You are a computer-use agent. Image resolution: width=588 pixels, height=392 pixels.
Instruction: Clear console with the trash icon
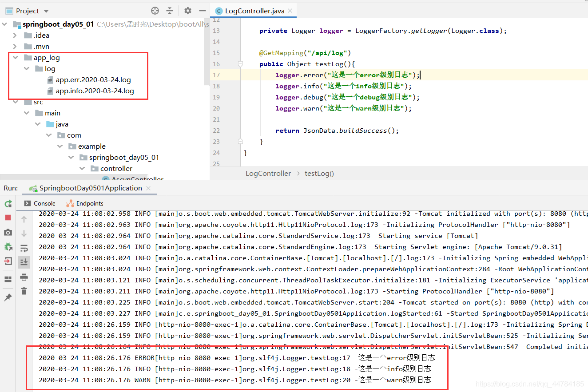coord(24,291)
